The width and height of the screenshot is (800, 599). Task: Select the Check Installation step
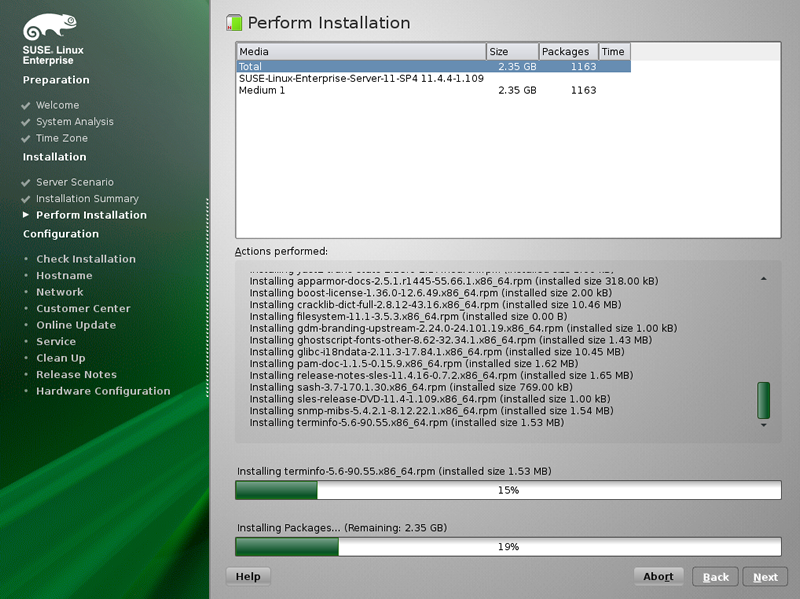pos(86,259)
